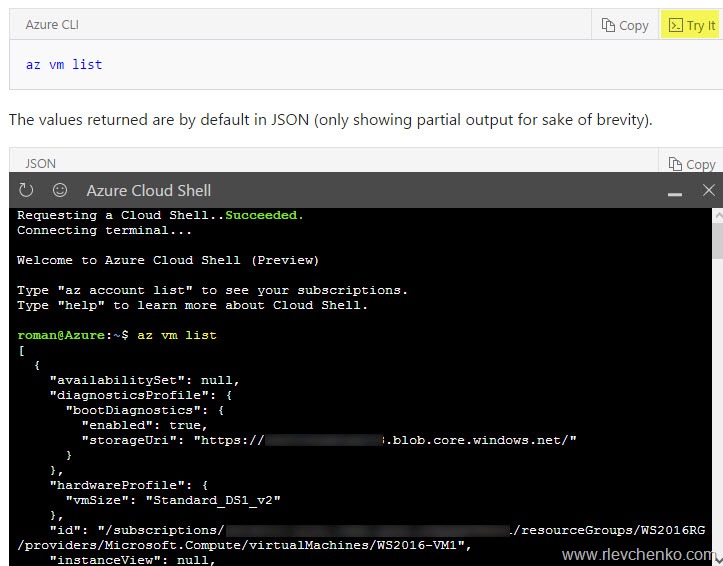The width and height of the screenshot is (723, 566).
Task: Click the terminal scrollbar up arrow
Action: pyautogui.click(x=715, y=216)
